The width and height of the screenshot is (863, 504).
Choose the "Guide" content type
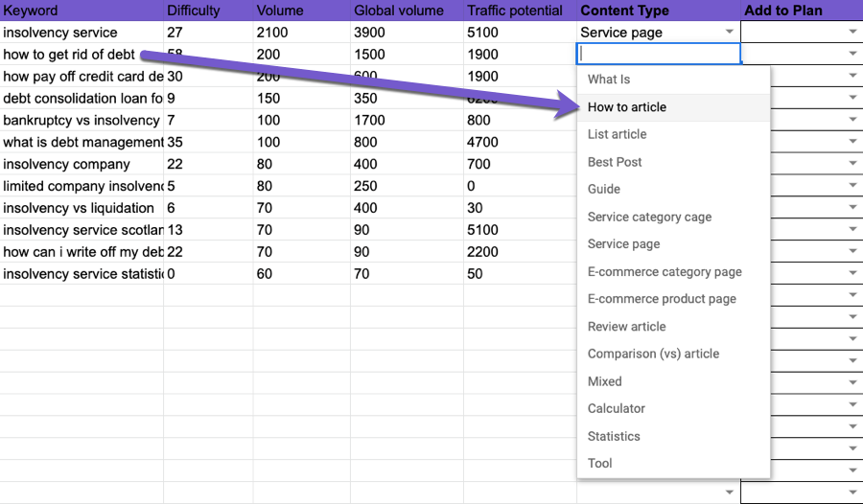[604, 189]
